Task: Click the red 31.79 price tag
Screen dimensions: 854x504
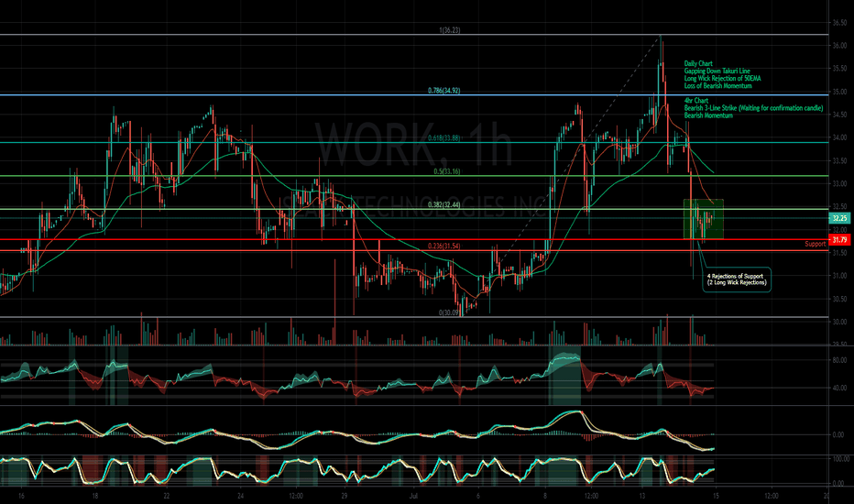Action: pyautogui.click(x=838, y=240)
